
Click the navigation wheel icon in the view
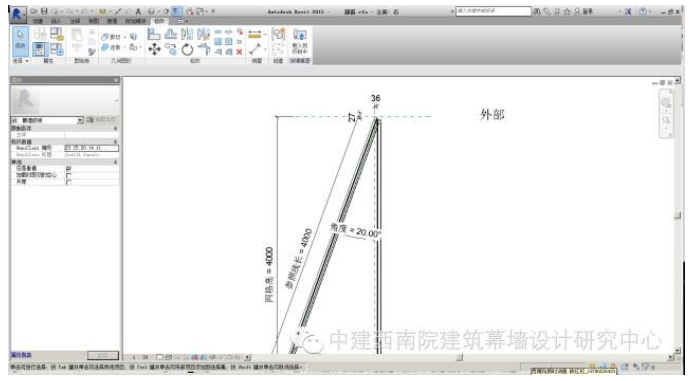pyautogui.click(x=666, y=103)
